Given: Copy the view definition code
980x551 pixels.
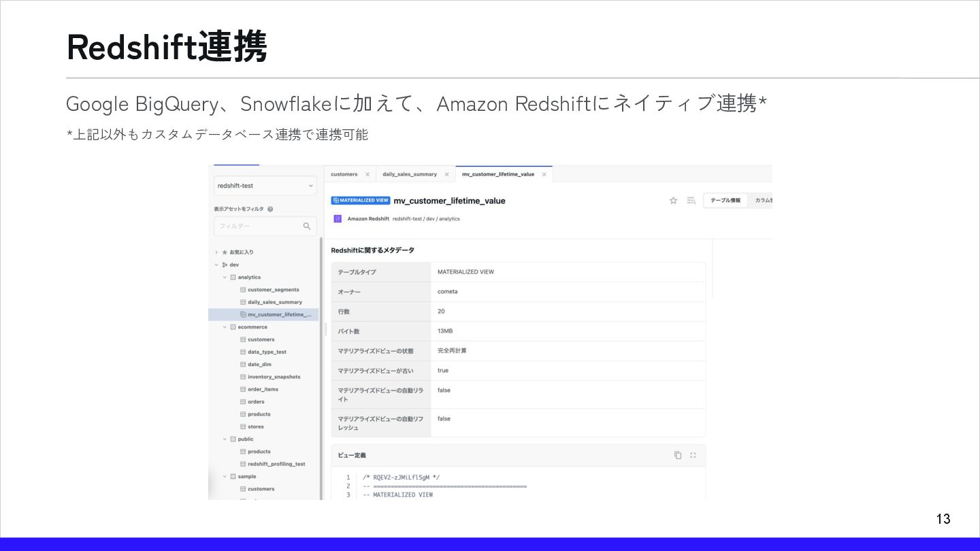Looking at the screenshot, I should (678, 455).
